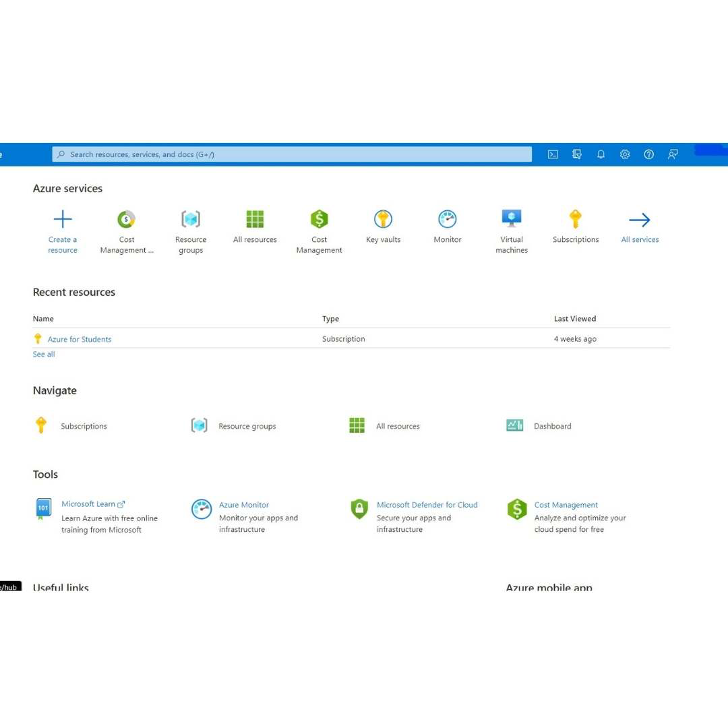The height and width of the screenshot is (728, 728).
Task: Click the Subscriptions label under Navigate
Action: coord(84,426)
